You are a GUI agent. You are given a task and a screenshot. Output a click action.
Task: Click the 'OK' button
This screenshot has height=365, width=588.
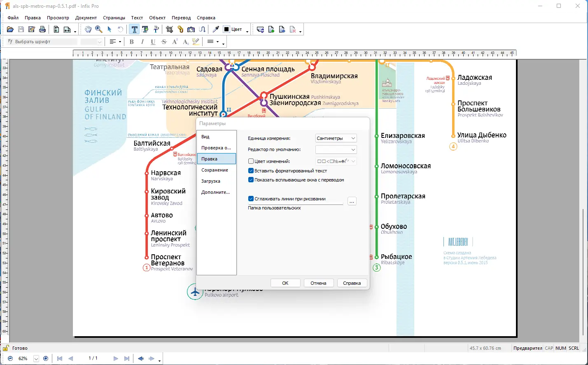pos(285,283)
